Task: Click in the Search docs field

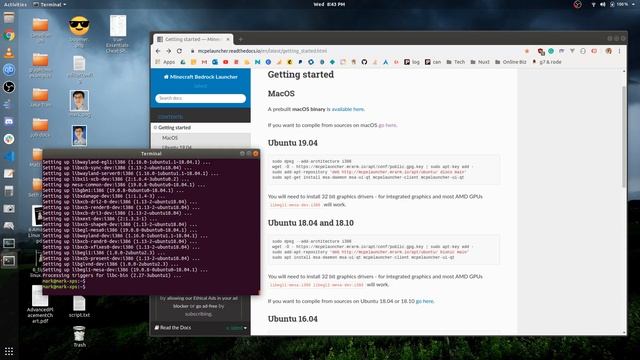Action: [x=200, y=98]
